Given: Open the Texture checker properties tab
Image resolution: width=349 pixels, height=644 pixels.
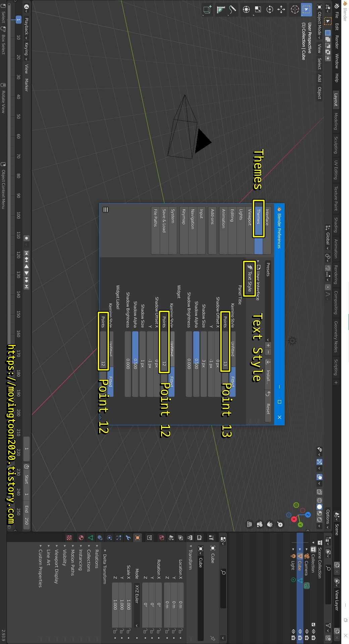Looking at the screenshot, I should point(69,538).
